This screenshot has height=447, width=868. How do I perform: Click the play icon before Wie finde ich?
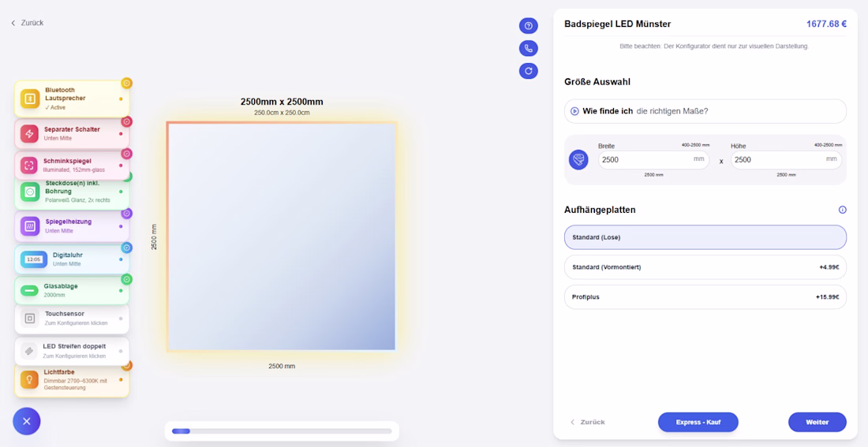(574, 111)
